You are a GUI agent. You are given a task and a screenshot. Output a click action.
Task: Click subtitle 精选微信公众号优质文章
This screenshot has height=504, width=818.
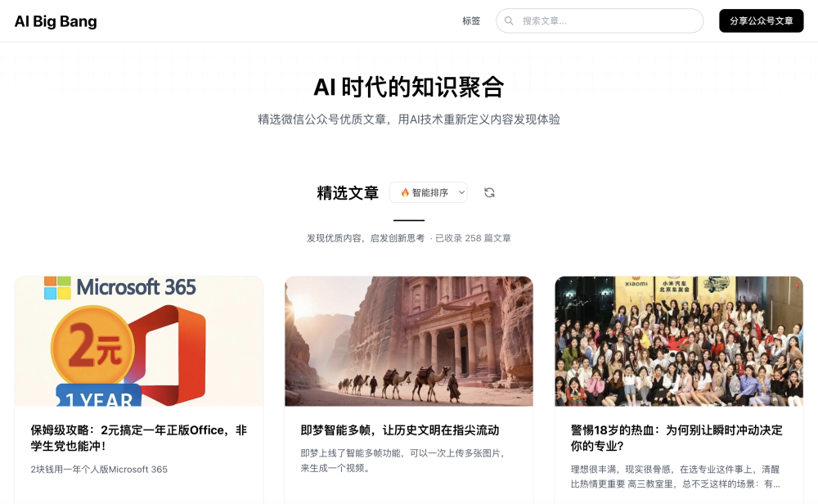(408, 119)
